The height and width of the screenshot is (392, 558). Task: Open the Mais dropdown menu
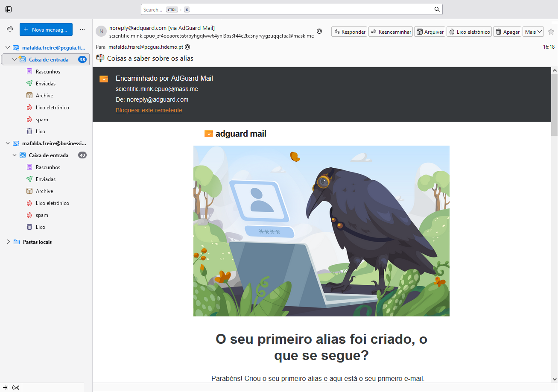click(533, 32)
